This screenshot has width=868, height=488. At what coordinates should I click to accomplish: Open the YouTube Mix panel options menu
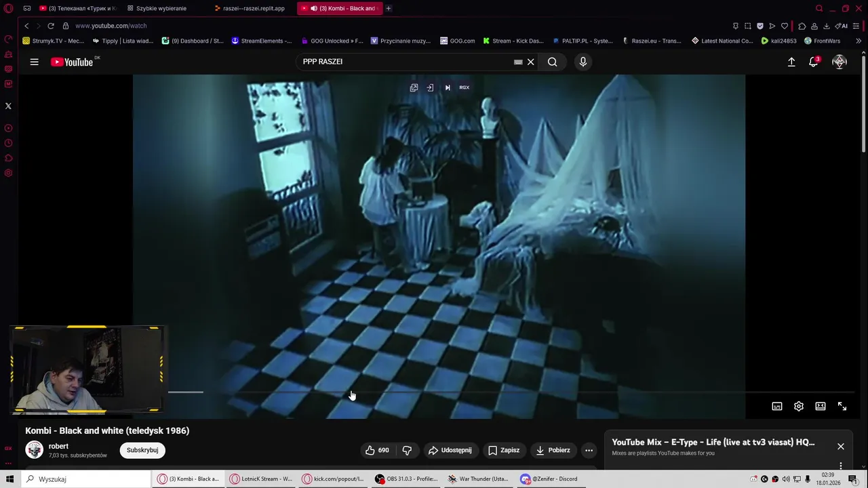(841, 466)
